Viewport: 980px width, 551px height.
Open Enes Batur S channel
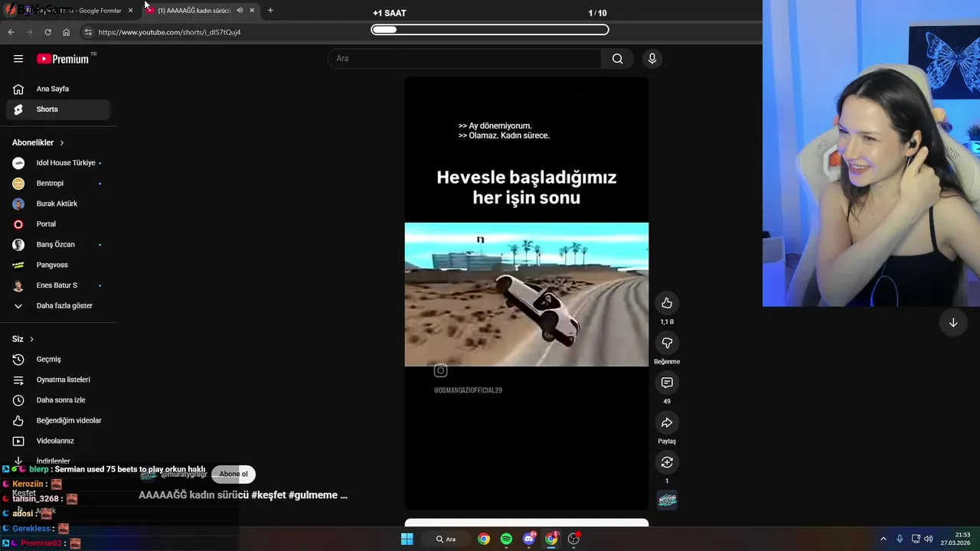point(58,285)
